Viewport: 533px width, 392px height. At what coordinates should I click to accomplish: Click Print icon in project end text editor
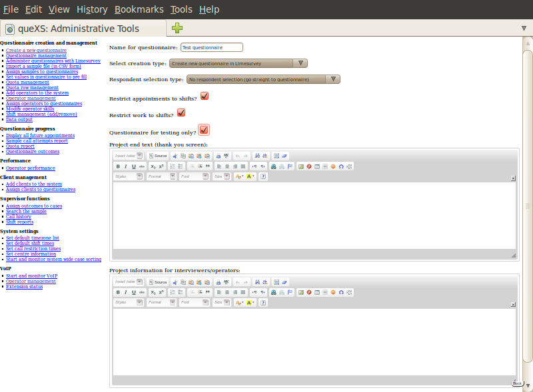coord(218,155)
